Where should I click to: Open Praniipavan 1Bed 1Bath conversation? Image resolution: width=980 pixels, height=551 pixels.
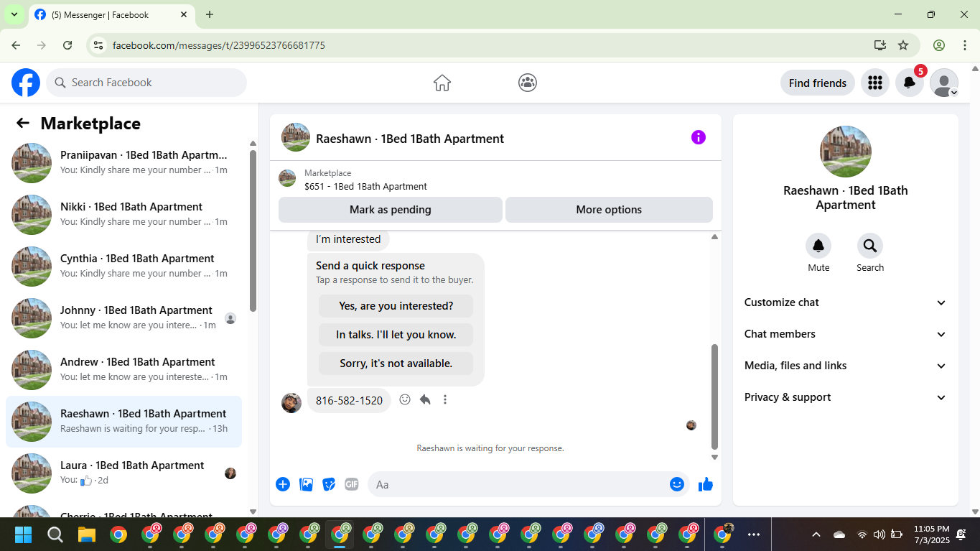coord(123,163)
